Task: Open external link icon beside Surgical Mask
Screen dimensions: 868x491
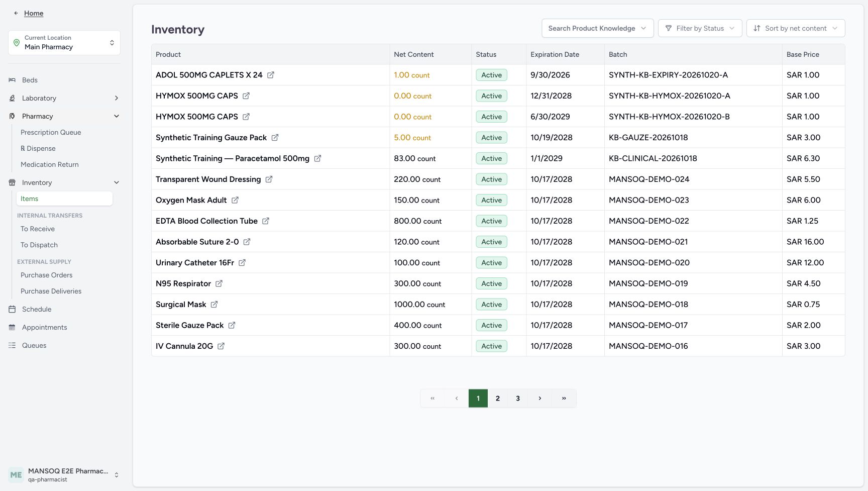Action: 214,305
